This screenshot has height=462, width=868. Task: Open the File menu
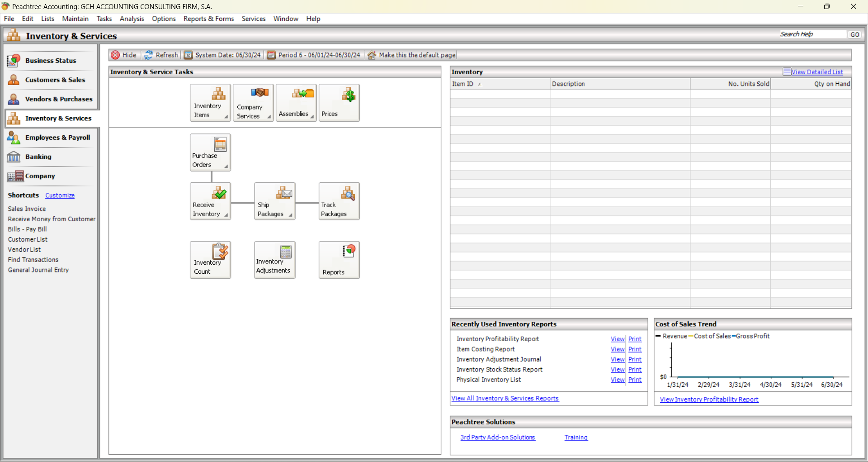(9, 19)
